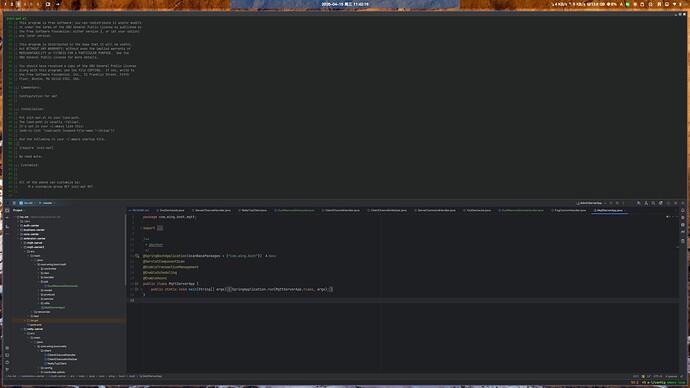Click run gutter icon beside main method
Screen dimensions: 690x388
137,289
